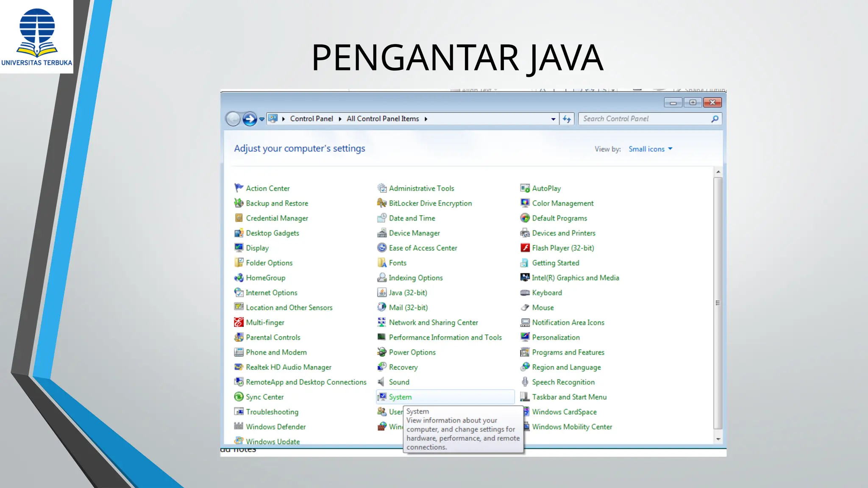Open Notification Area Icons link
The width and height of the screenshot is (868, 488).
pyautogui.click(x=568, y=322)
